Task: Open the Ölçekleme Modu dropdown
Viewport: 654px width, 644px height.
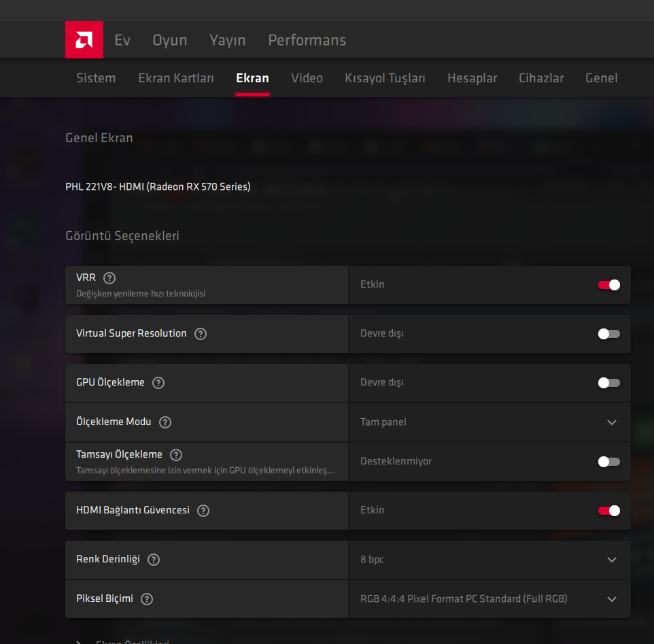Action: coord(611,422)
